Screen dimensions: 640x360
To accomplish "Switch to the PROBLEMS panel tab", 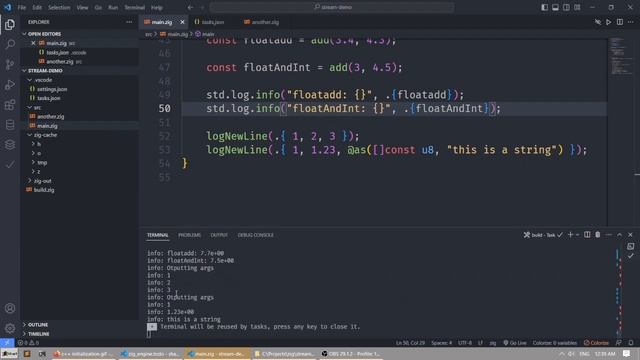I will (x=189, y=235).
